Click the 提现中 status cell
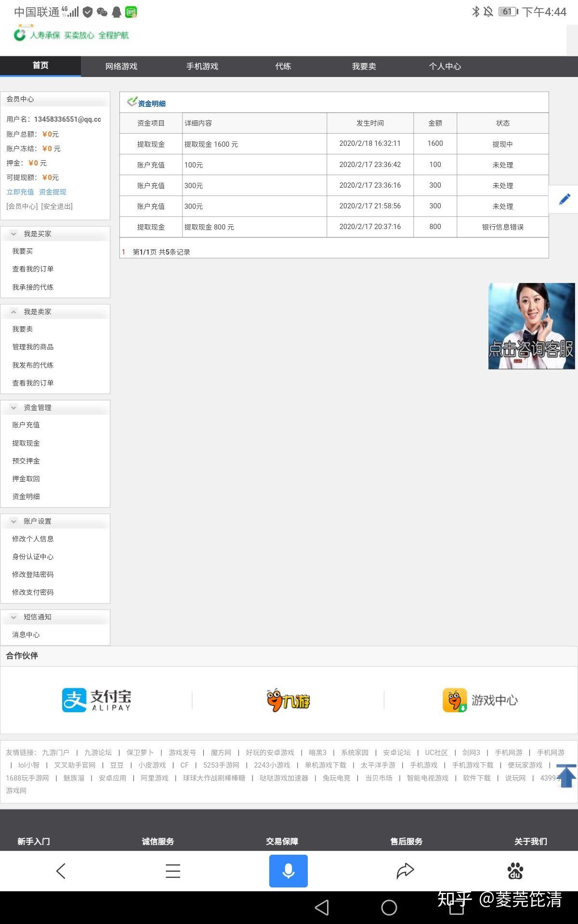This screenshot has height=924, width=578. tap(503, 144)
